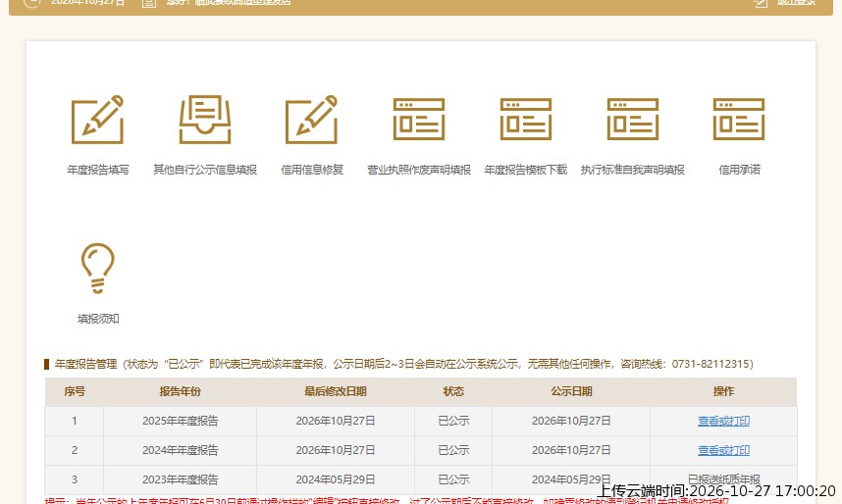Click the 营业执照作废声明填报 label
Screen dimensions: 842x504
coord(419,170)
